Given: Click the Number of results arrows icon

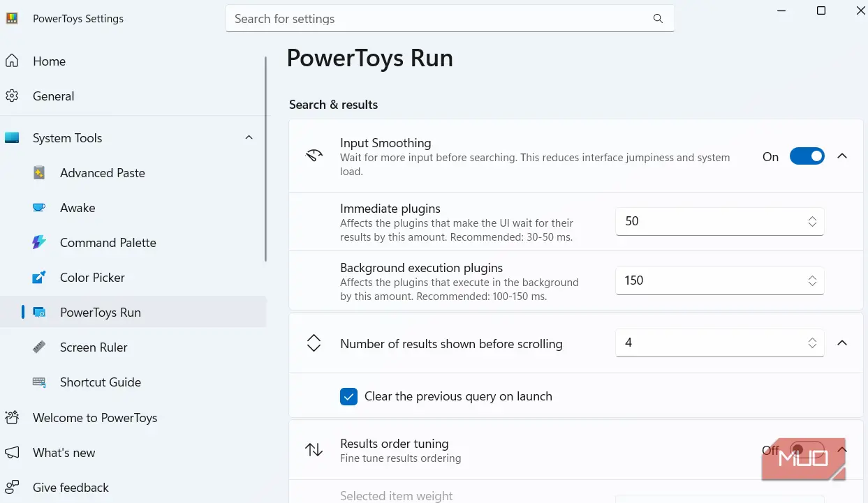Looking at the screenshot, I should pyautogui.click(x=314, y=343).
